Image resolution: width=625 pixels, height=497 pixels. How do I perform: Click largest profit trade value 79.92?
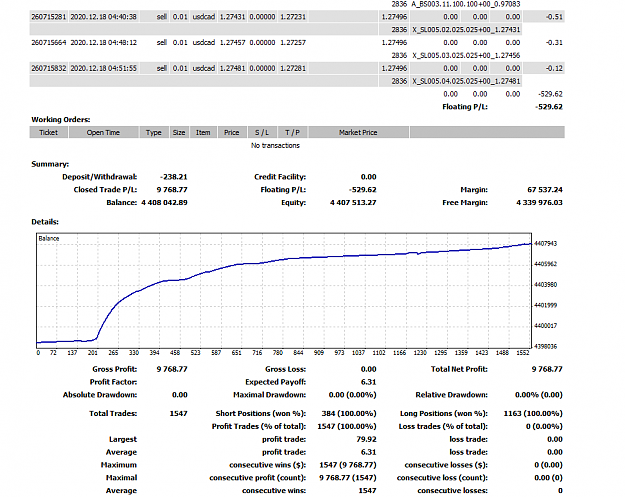[366, 439]
